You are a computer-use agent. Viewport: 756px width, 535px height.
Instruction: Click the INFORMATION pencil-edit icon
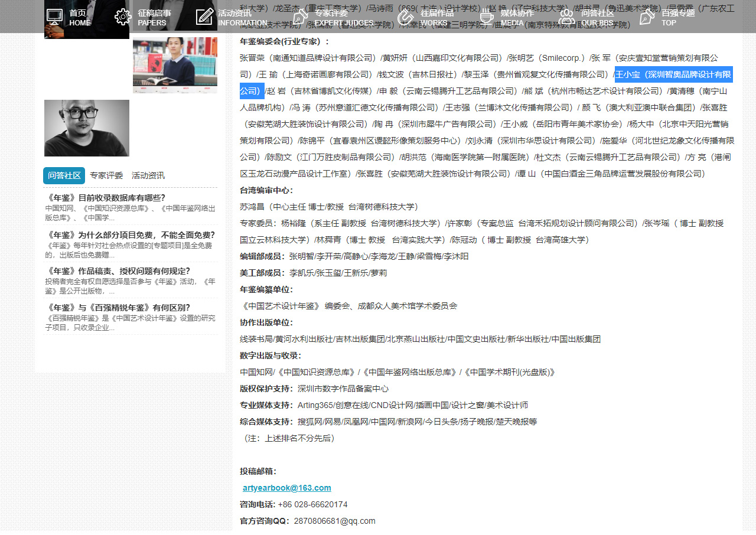coord(204,17)
